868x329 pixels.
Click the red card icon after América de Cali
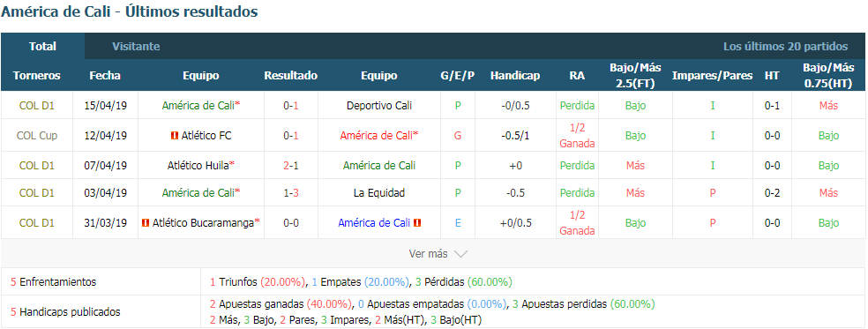point(417,223)
